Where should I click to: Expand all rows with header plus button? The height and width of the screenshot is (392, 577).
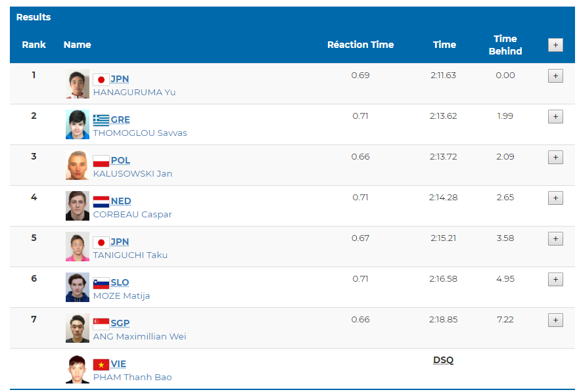(x=555, y=45)
